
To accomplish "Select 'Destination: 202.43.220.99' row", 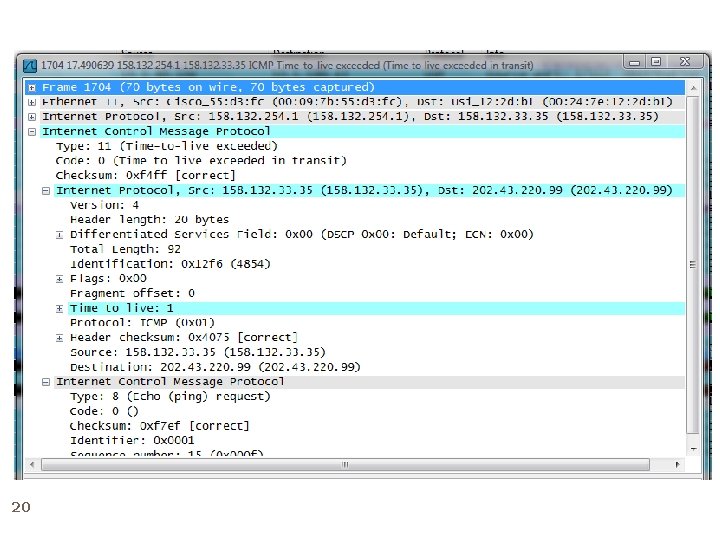I will (x=215, y=367).
